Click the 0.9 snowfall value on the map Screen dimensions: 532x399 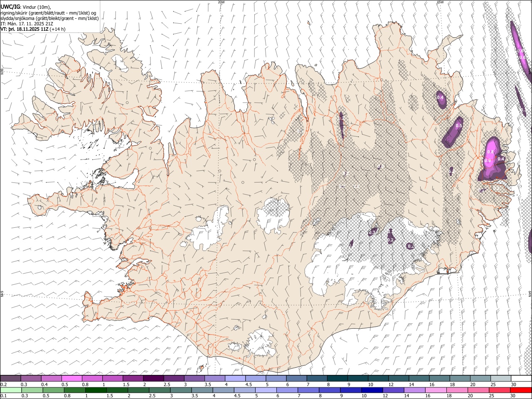pyautogui.click(x=488, y=160)
